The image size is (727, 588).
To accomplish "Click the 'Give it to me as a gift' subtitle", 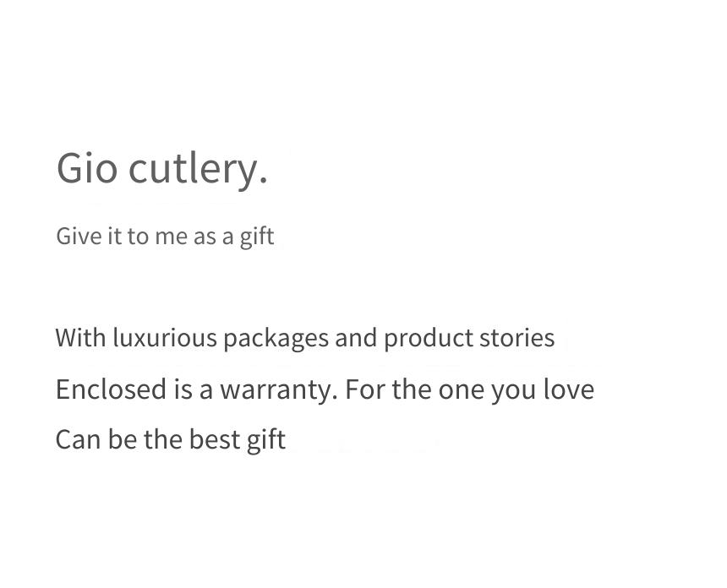I will (x=165, y=237).
